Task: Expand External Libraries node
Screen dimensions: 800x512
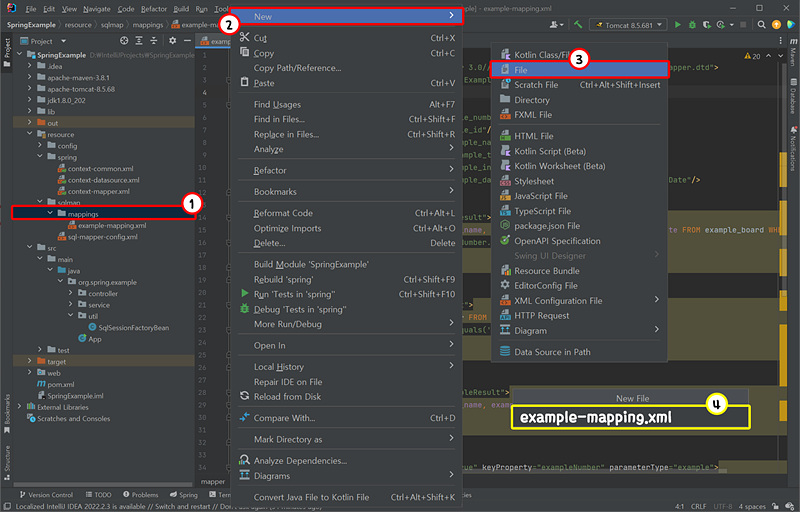Action: pos(19,406)
